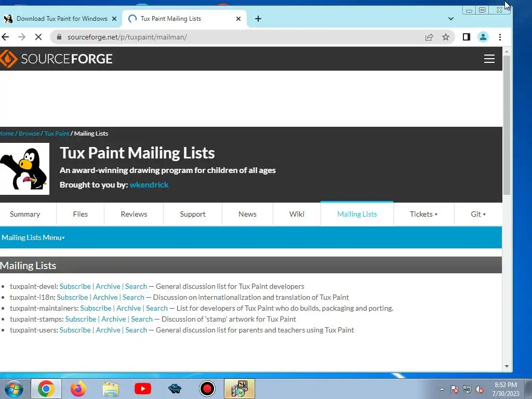Open the Windows Start button

click(13, 389)
